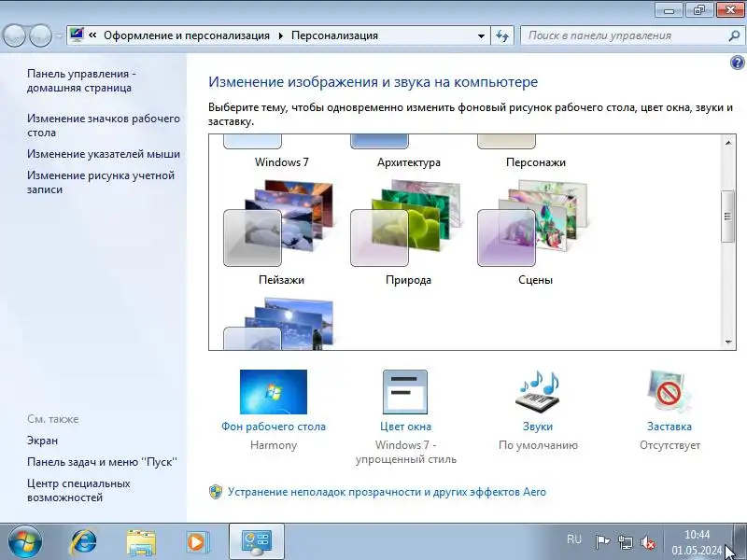
Task: Click the RU language indicator
Action: pyautogui.click(x=574, y=539)
